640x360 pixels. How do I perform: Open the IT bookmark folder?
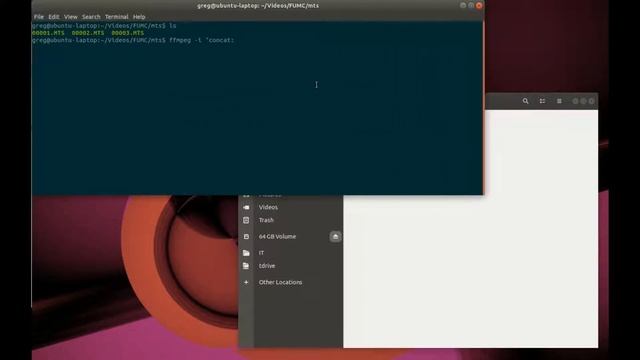tap(261, 253)
